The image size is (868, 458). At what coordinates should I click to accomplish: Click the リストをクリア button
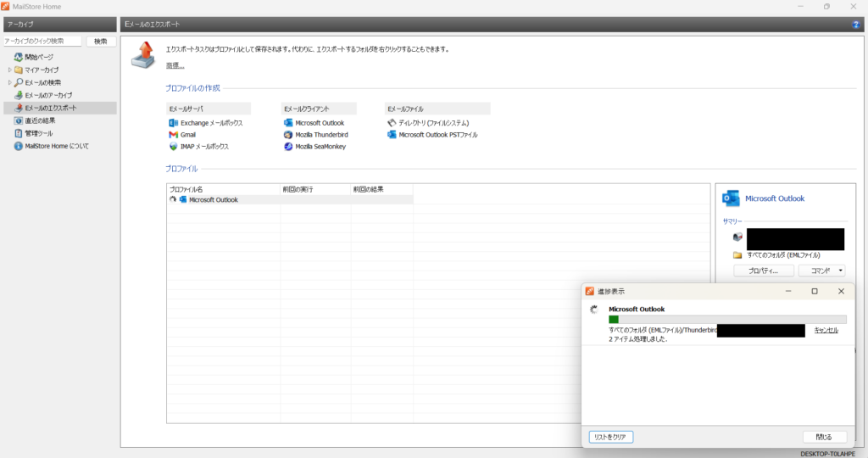tap(610, 437)
